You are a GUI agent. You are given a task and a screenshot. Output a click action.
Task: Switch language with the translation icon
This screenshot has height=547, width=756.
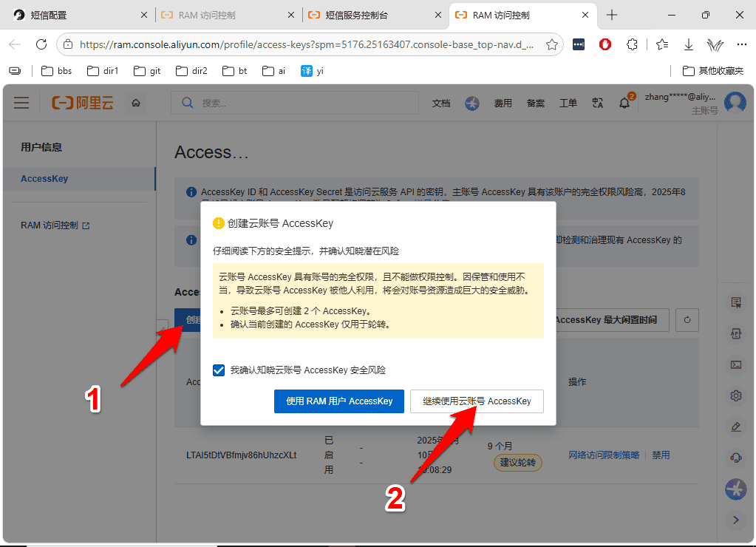(x=598, y=103)
